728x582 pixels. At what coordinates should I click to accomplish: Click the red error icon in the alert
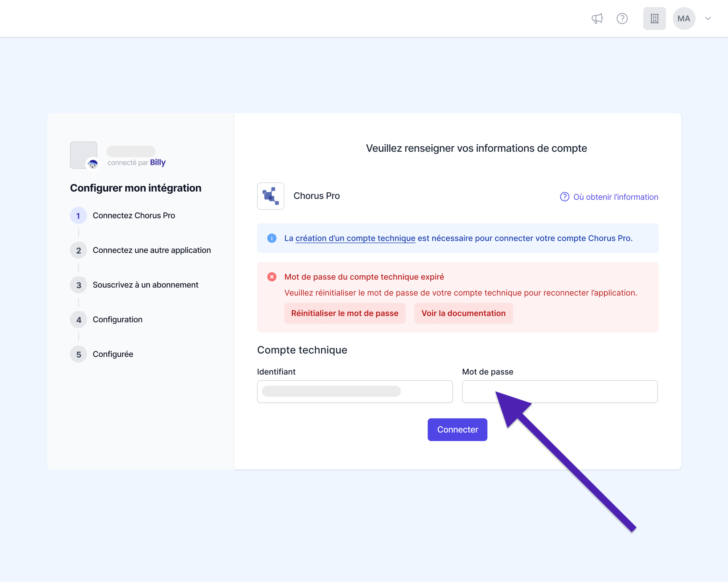point(272,277)
